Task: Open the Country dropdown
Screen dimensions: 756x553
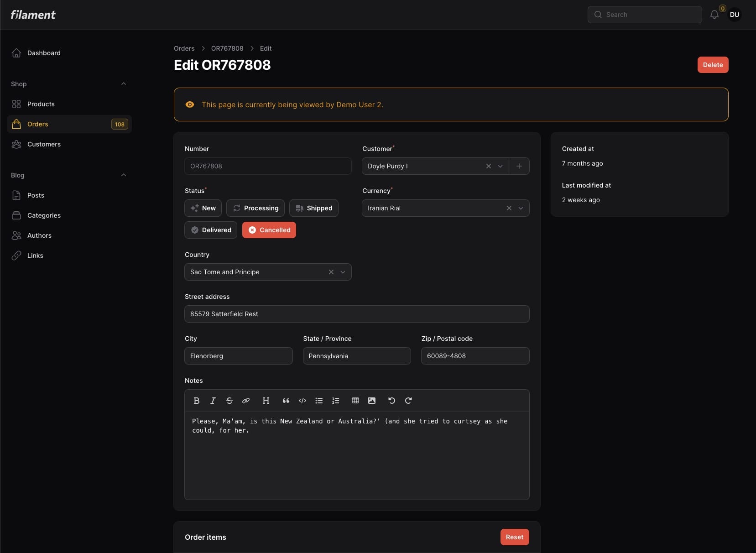Action: [x=343, y=272]
